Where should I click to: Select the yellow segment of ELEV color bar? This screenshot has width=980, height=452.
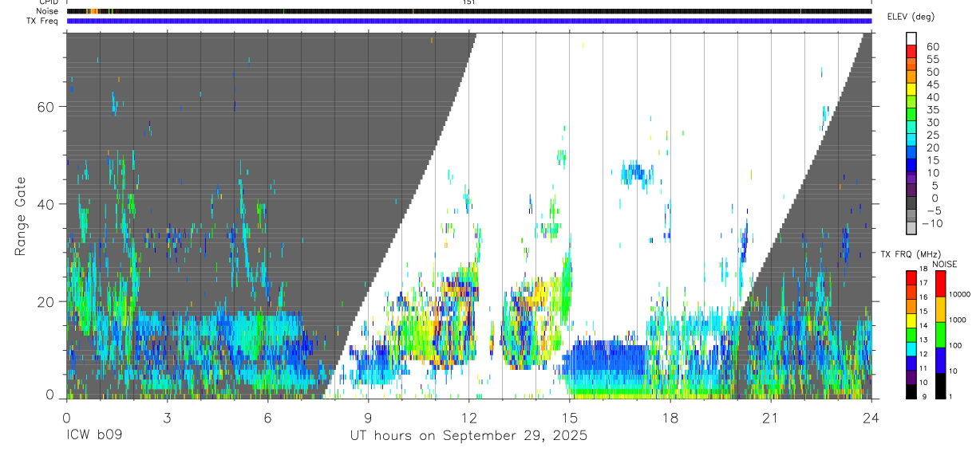(912, 91)
